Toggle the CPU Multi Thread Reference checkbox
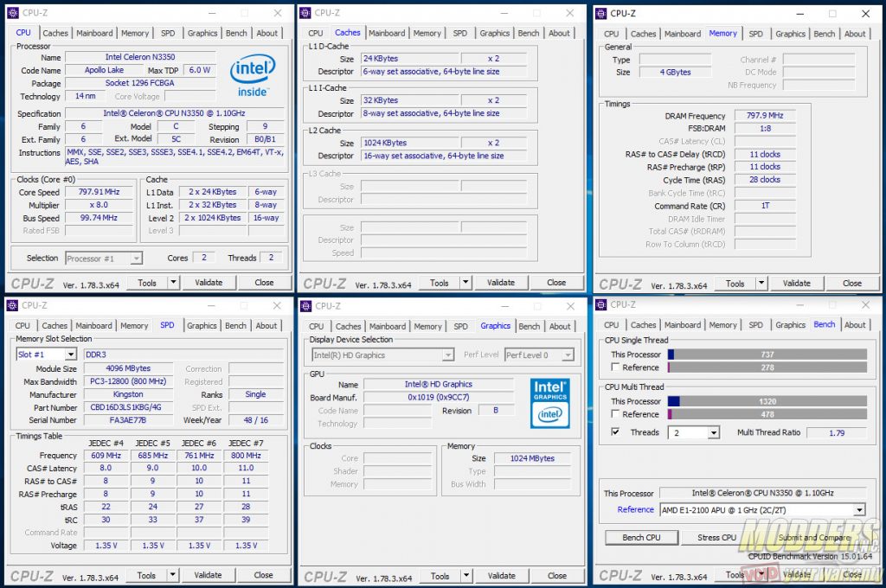The width and height of the screenshot is (886, 588). [615, 414]
